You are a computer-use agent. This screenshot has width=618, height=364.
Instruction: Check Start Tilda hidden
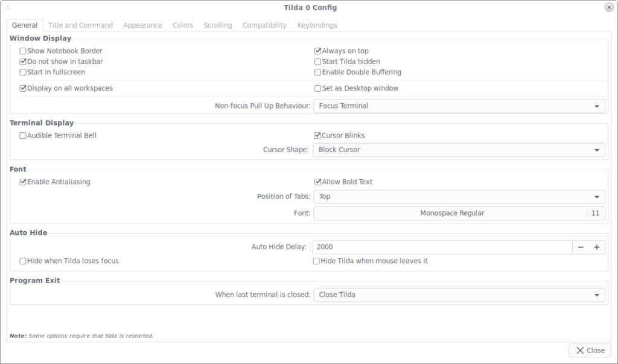click(317, 61)
